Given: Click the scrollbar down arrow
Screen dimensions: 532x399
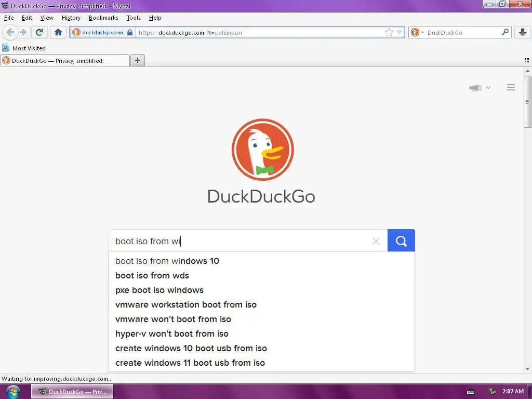Looking at the screenshot, I should 527,369.
